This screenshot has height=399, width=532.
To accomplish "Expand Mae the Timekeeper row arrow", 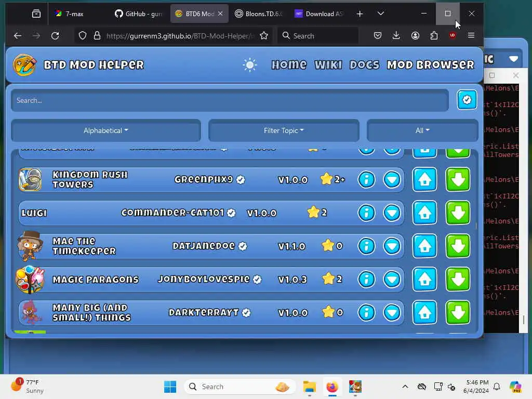I will pos(392,246).
